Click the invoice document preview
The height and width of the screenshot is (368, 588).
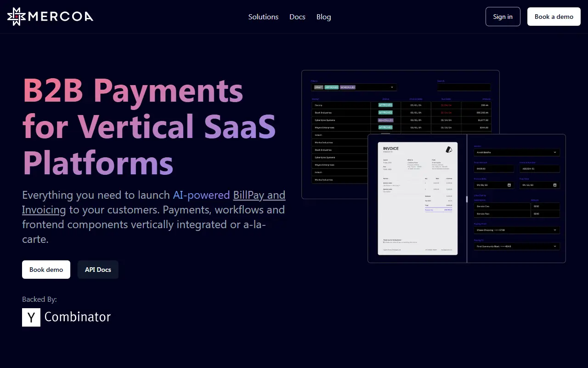pyautogui.click(x=418, y=198)
